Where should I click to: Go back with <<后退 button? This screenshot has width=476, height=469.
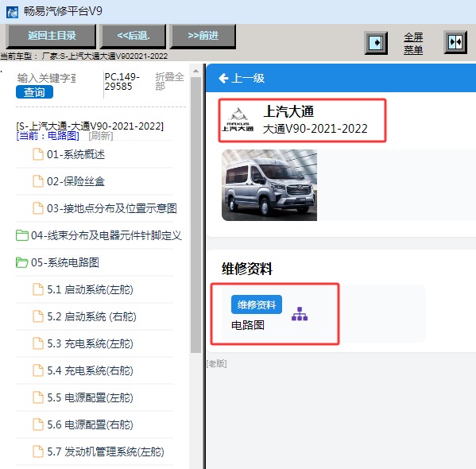134,36
